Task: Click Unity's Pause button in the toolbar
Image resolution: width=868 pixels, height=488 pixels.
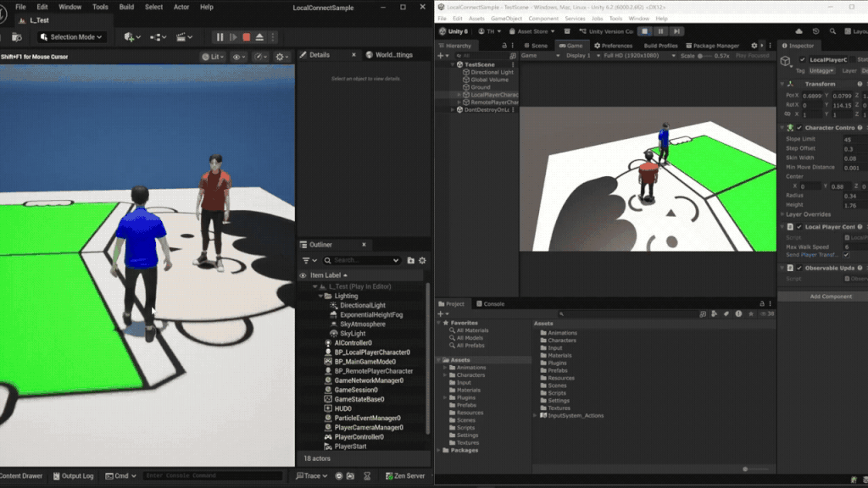Action: 662,31
